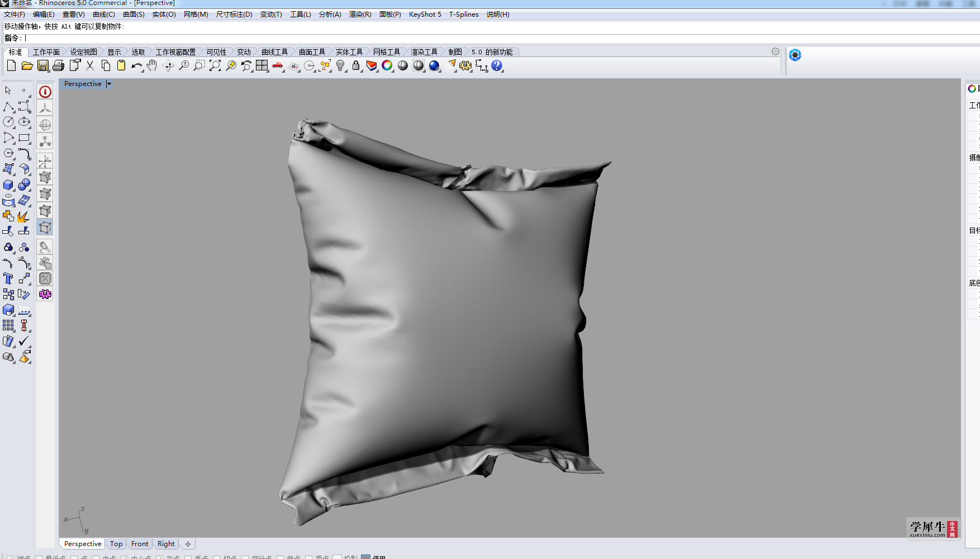Select the blue box solid tool
Screen dimensions: 980x559
[8, 184]
